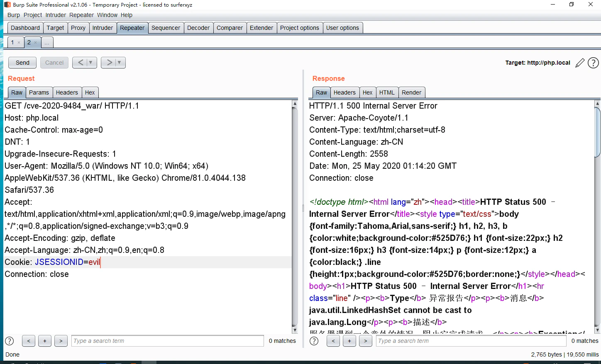Go forward to the next request in history
This screenshot has height=364, width=601.
click(x=109, y=63)
